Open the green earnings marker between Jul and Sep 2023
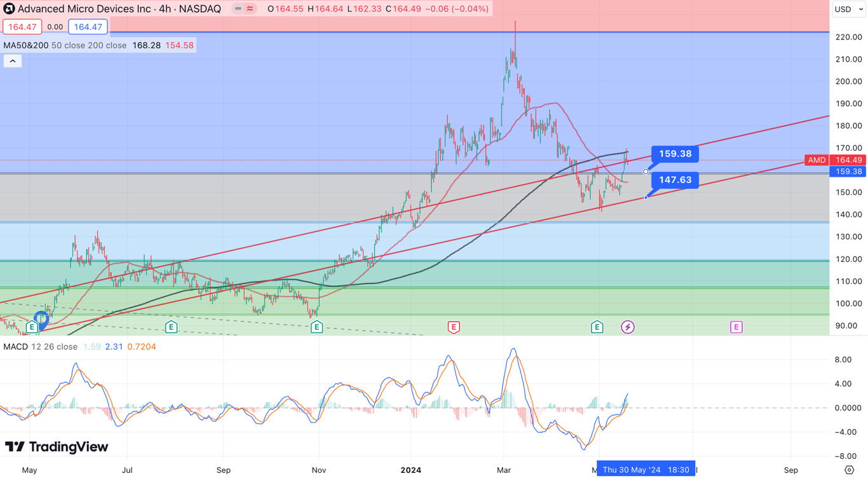 [171, 327]
